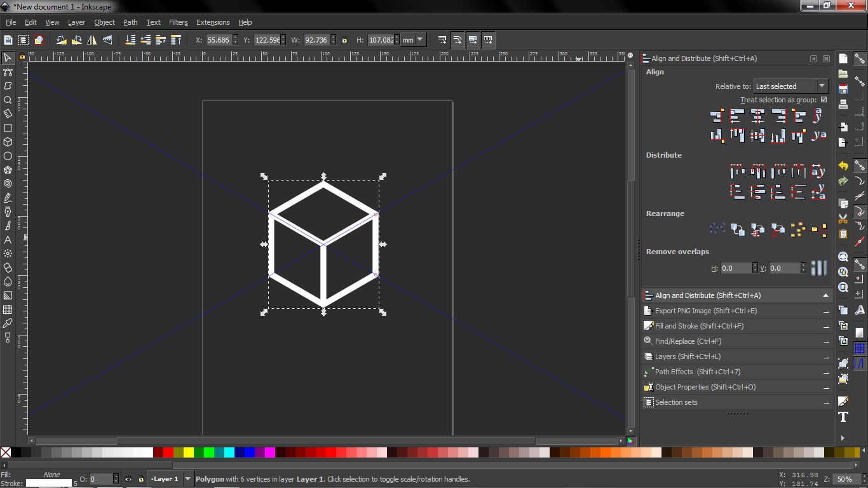Select the Star and Polygon tool
The height and width of the screenshot is (488, 868).
point(8,170)
